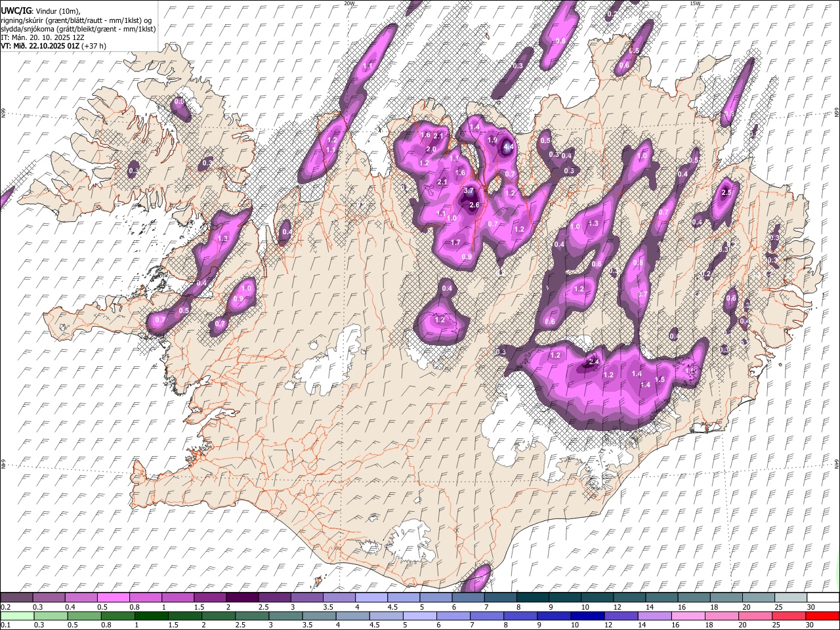
Task: Click the crimson swatch between 25 and 30
Action: click(x=788, y=616)
